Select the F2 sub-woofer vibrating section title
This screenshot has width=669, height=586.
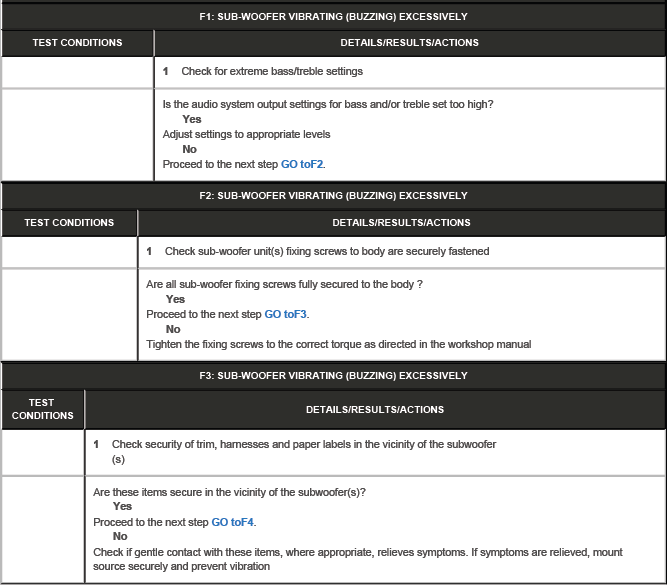click(334, 196)
